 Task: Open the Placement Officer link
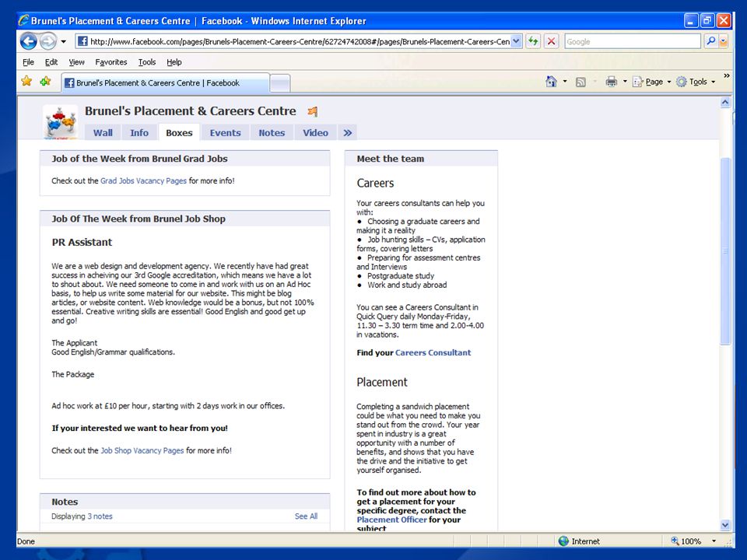point(391,520)
